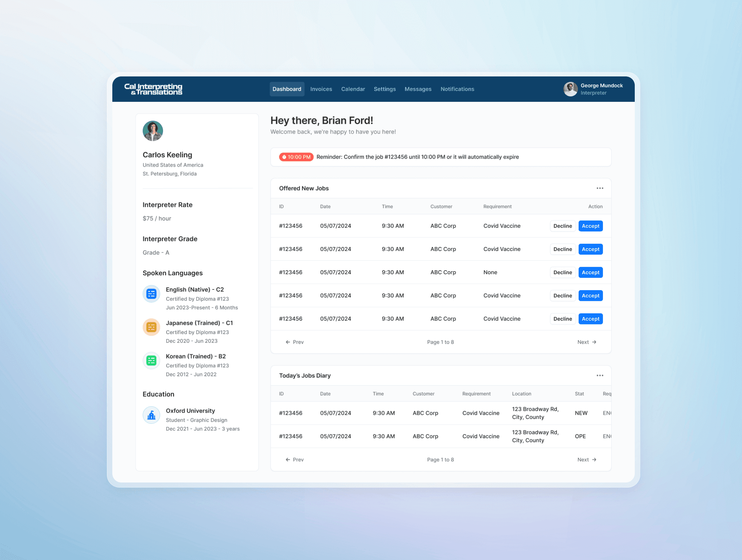The width and height of the screenshot is (742, 560).
Task: Click the Oxford University education icon
Action: [151, 415]
